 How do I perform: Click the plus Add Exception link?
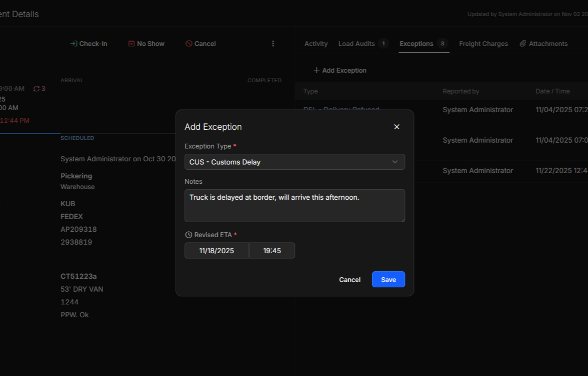pos(340,70)
